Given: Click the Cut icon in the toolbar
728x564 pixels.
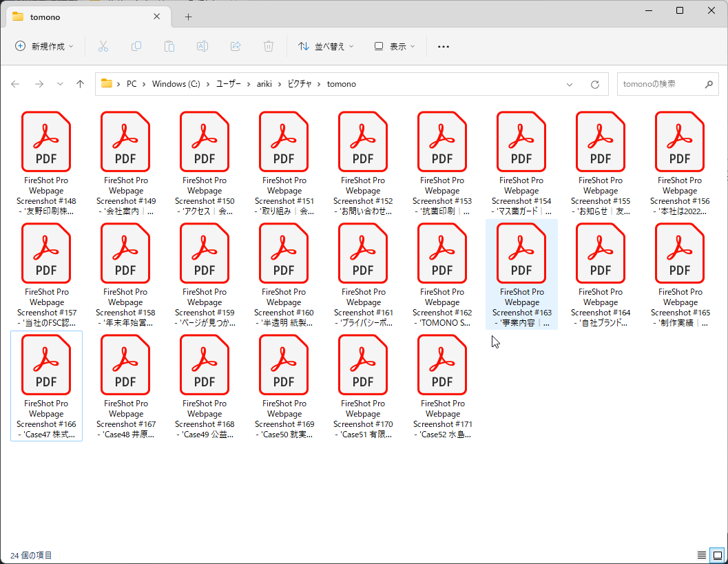Looking at the screenshot, I should click(103, 46).
